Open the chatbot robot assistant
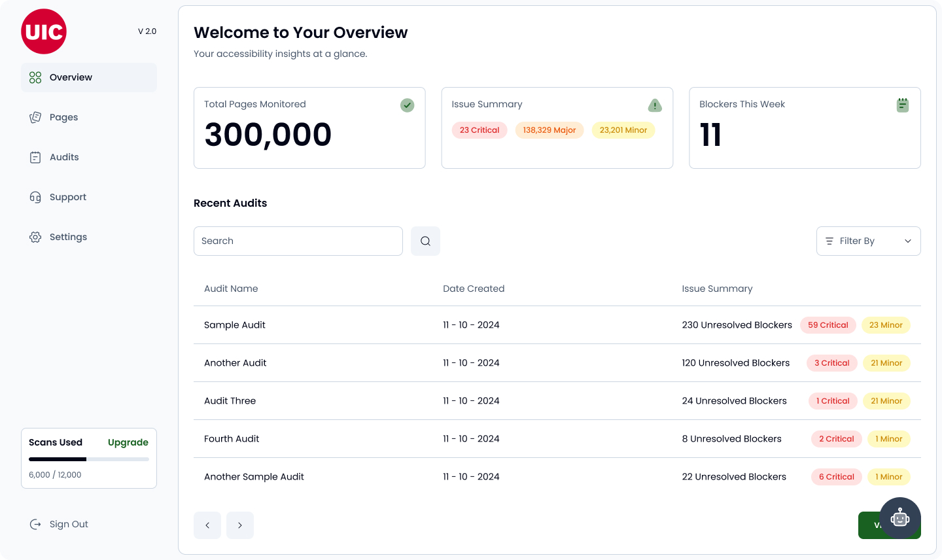942x560 pixels. tap(900, 518)
